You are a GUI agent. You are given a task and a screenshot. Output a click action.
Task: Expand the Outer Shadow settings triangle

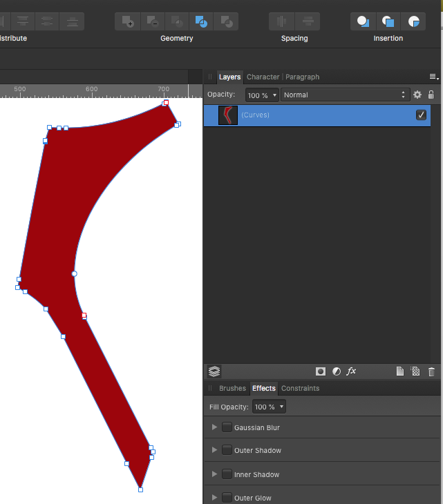(x=214, y=450)
